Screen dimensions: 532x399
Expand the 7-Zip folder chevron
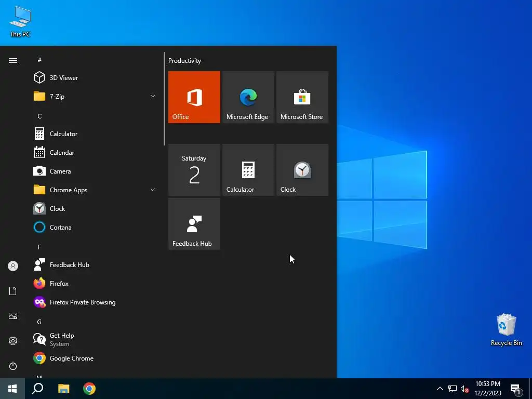153,96
